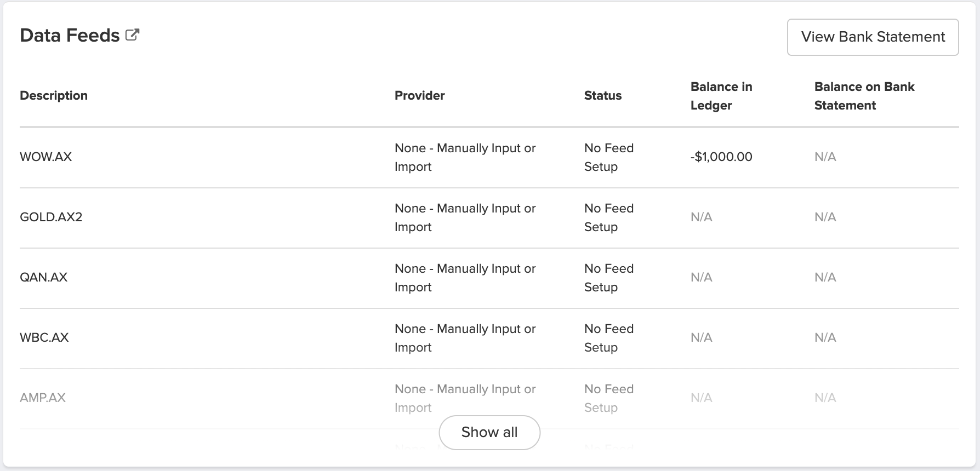980x471 pixels.
Task: Click No Feed Setup status for WOW.AX
Action: tap(608, 157)
